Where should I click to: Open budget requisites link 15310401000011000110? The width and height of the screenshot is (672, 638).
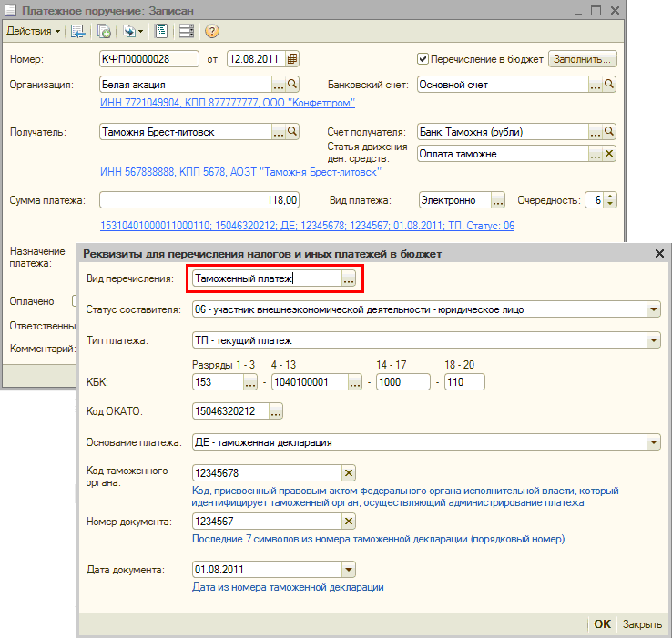pyautogui.click(x=307, y=226)
